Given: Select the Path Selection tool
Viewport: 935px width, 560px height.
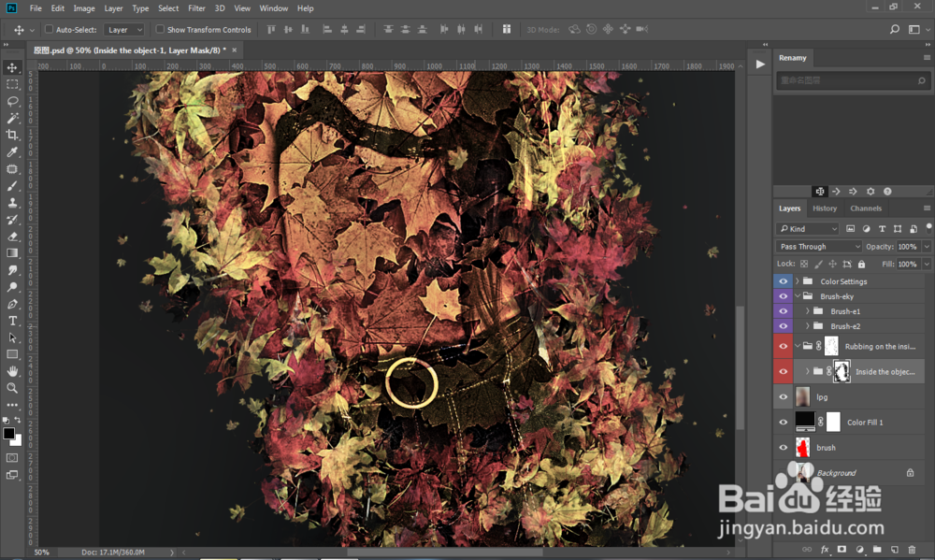Looking at the screenshot, I should tap(12, 337).
